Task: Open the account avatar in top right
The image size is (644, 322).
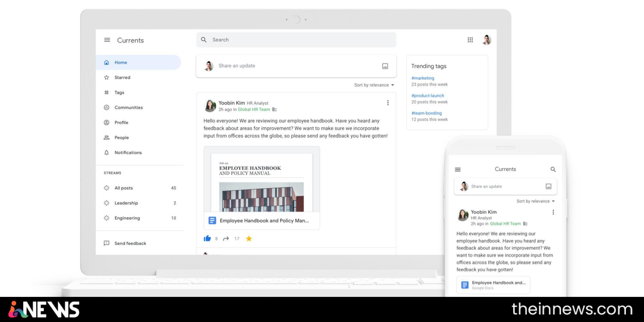Action: pyautogui.click(x=487, y=40)
